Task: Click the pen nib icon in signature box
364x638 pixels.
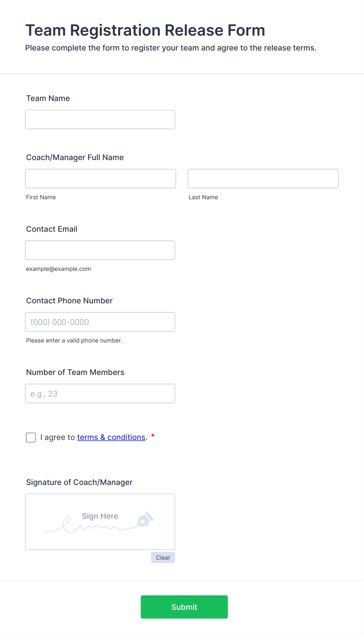Action: click(x=145, y=519)
